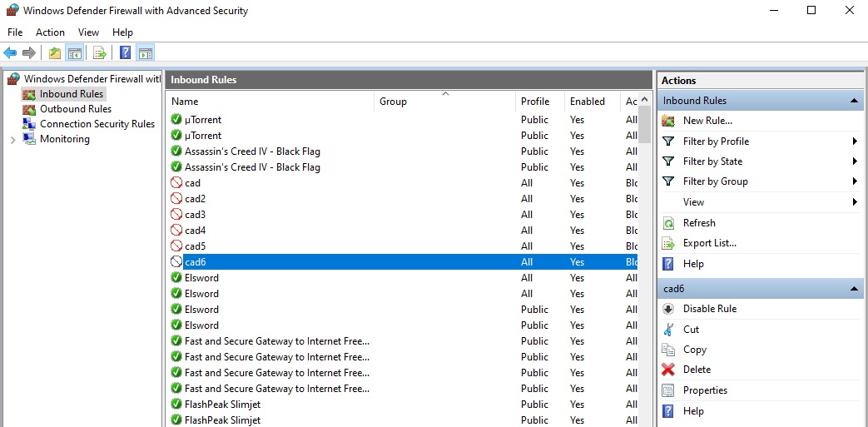Click the Outbound Rules tree icon

(x=29, y=109)
